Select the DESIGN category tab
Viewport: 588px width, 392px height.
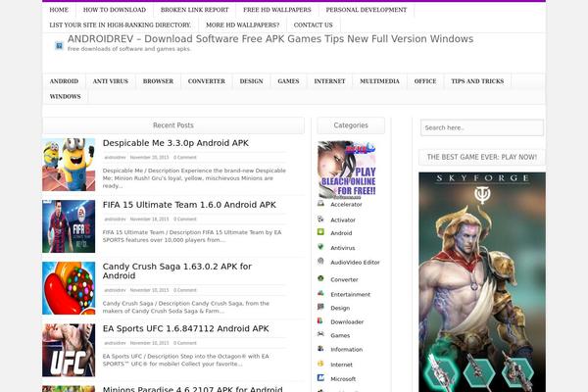pyautogui.click(x=251, y=81)
